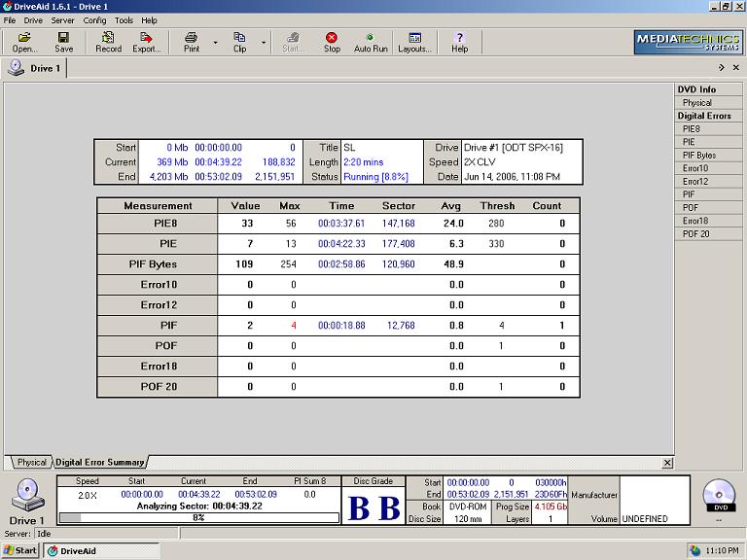The width and height of the screenshot is (747, 560).
Task: Open the Help menu
Action: point(149,20)
